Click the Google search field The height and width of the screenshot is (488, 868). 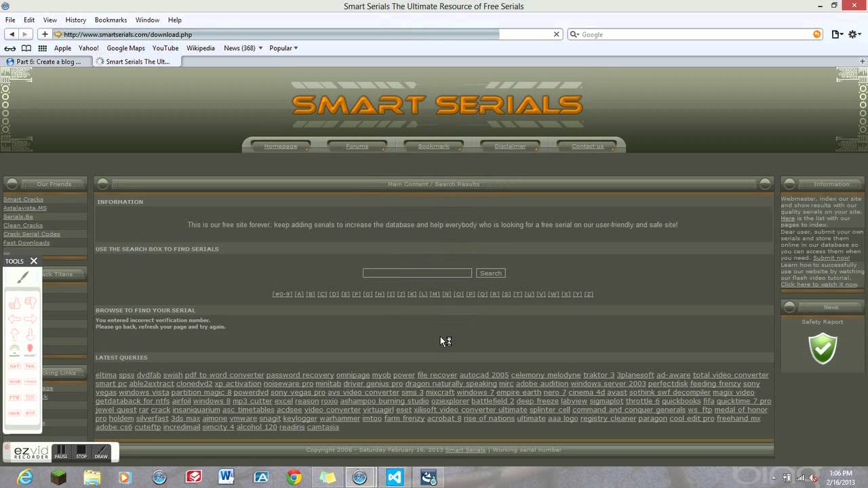tap(695, 34)
